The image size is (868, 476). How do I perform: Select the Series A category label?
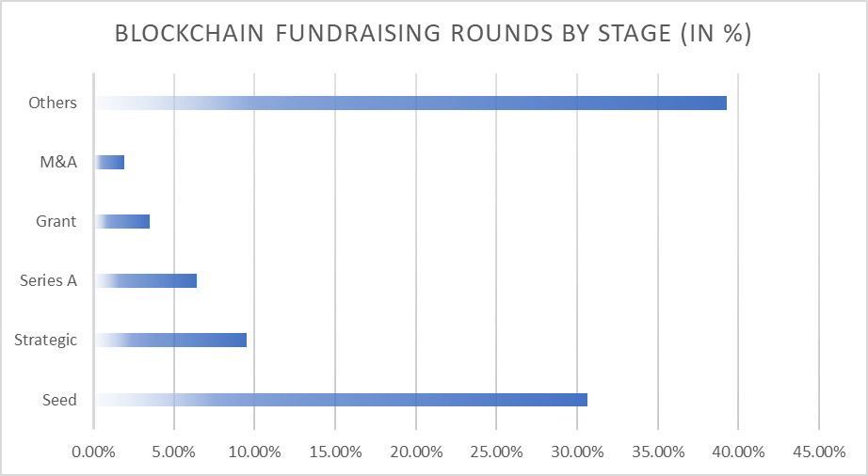(x=48, y=280)
